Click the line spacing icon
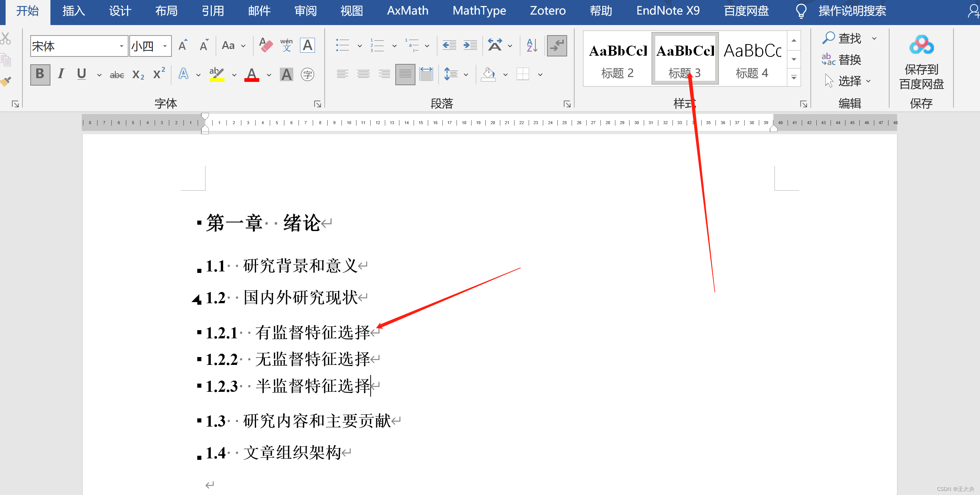The image size is (980, 495). coord(451,74)
